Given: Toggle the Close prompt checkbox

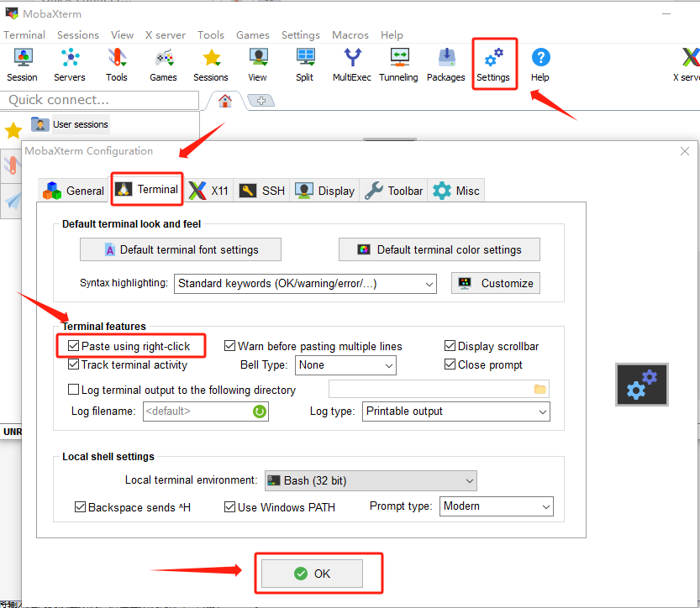Looking at the screenshot, I should [450, 364].
